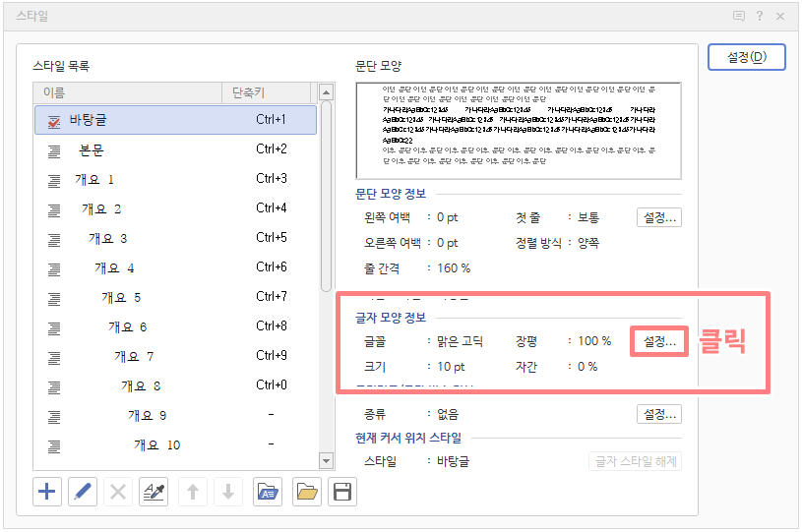The height and width of the screenshot is (532, 802).
Task: Click the 종류 row 설정... button
Action: click(659, 414)
